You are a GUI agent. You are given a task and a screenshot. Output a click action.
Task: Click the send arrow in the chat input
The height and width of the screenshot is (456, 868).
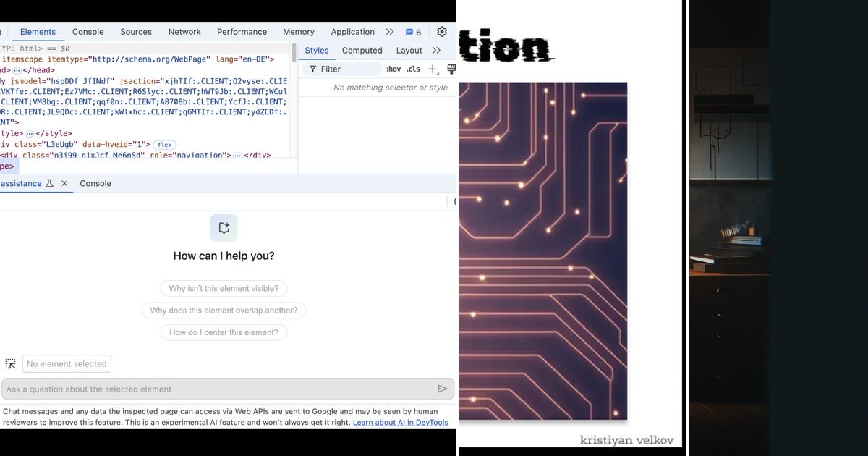point(443,389)
